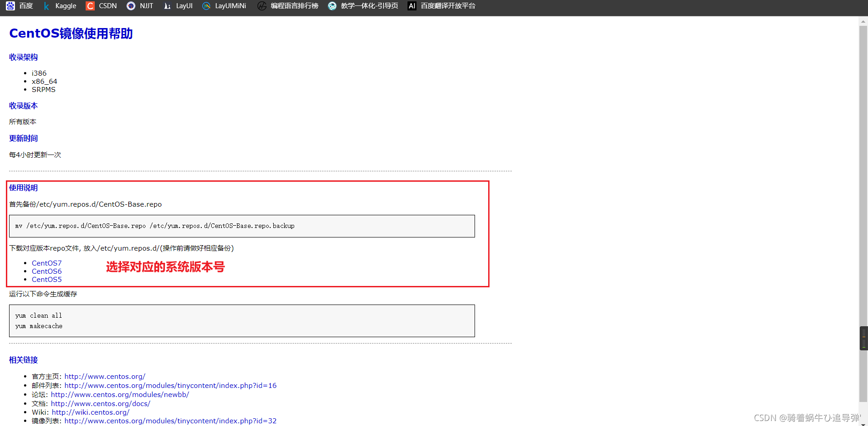Open the CentOS6 repo link
Viewport: 868px width, 426px height.
pos(47,271)
